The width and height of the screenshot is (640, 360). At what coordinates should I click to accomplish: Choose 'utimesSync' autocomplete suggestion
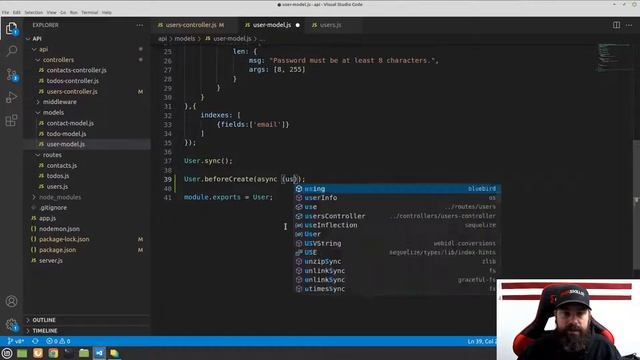point(398,289)
